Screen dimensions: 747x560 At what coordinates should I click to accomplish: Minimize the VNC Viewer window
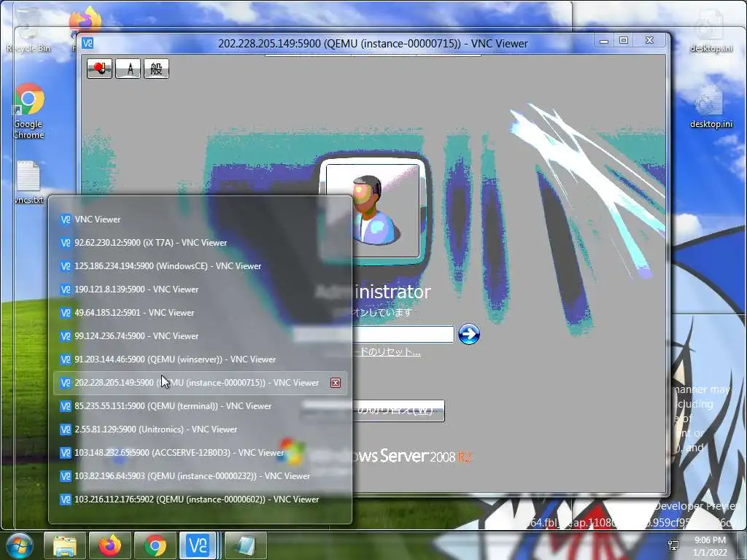(604, 41)
